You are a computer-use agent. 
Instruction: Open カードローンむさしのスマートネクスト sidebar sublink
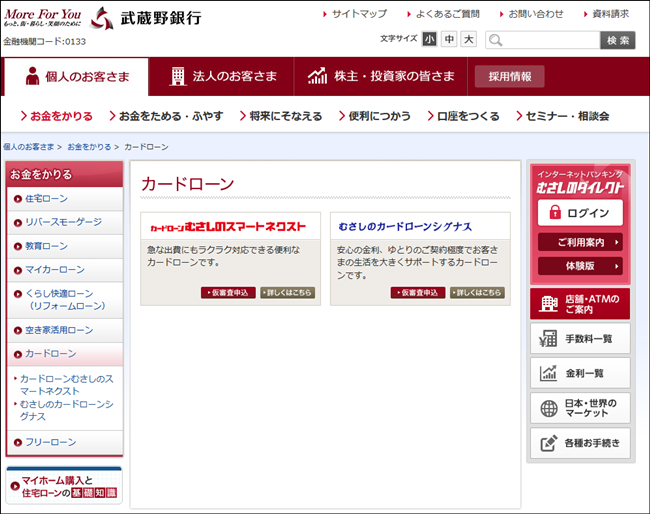(x=66, y=385)
